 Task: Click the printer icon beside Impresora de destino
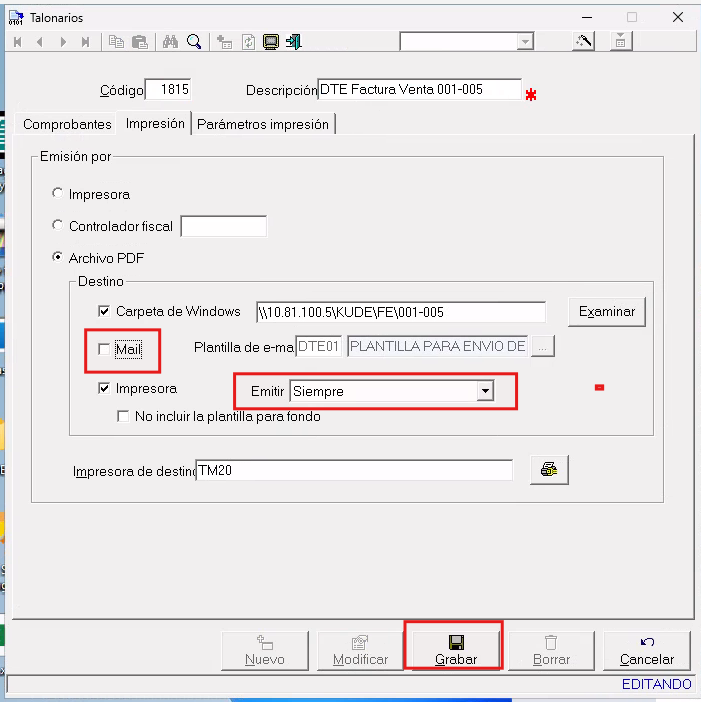coord(549,470)
